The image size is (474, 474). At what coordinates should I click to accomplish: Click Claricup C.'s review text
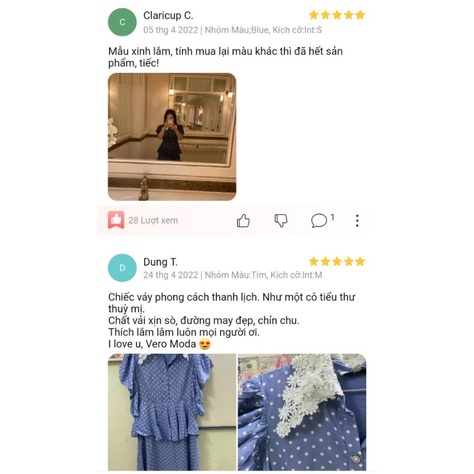225,57
